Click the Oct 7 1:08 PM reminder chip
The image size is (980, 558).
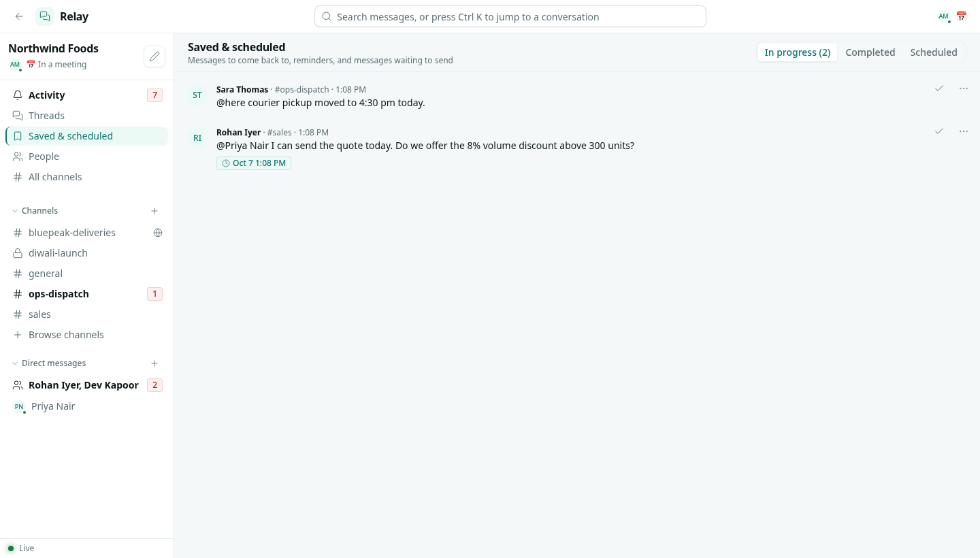click(254, 163)
